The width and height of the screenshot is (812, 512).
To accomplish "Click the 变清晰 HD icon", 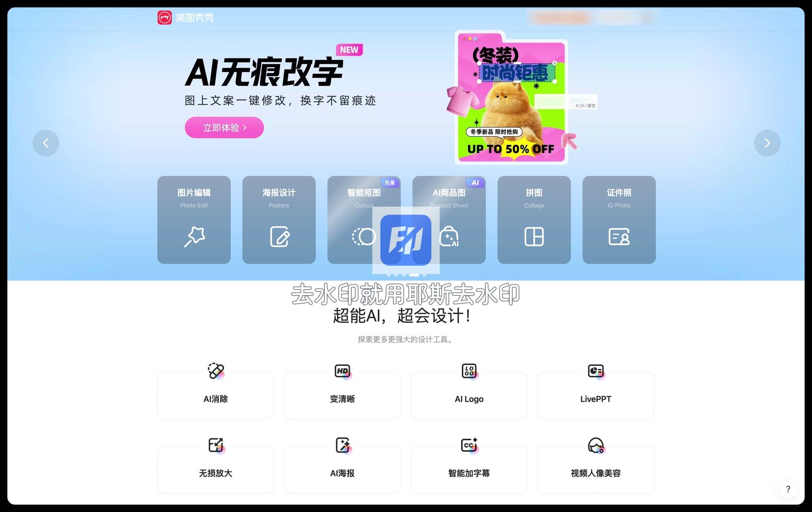I will click(343, 371).
